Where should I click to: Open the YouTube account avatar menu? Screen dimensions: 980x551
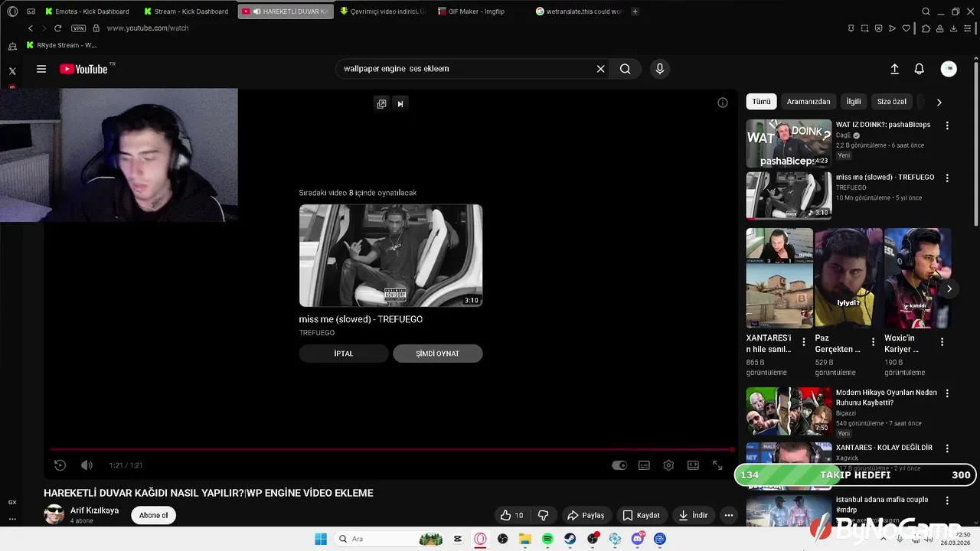point(949,69)
